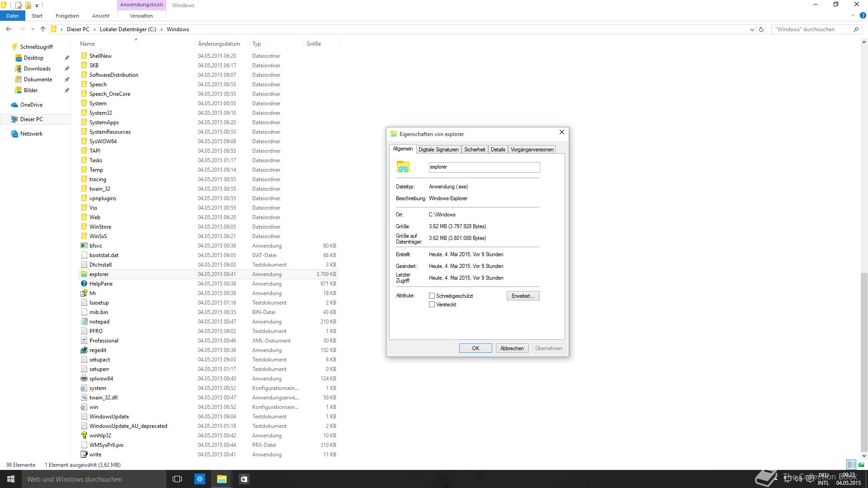Toggle the Schreibgeschützt checkbox
The width and height of the screenshot is (868, 488).
tap(432, 296)
